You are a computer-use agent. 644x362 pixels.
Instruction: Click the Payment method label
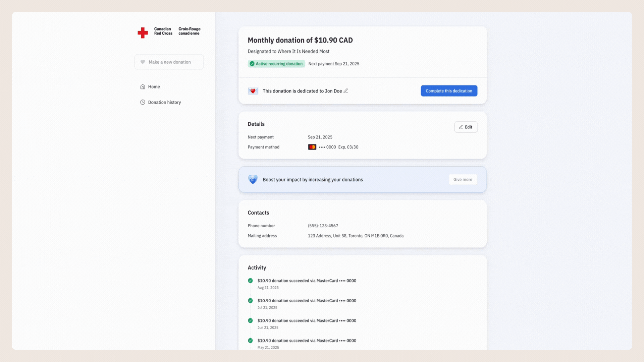click(264, 147)
